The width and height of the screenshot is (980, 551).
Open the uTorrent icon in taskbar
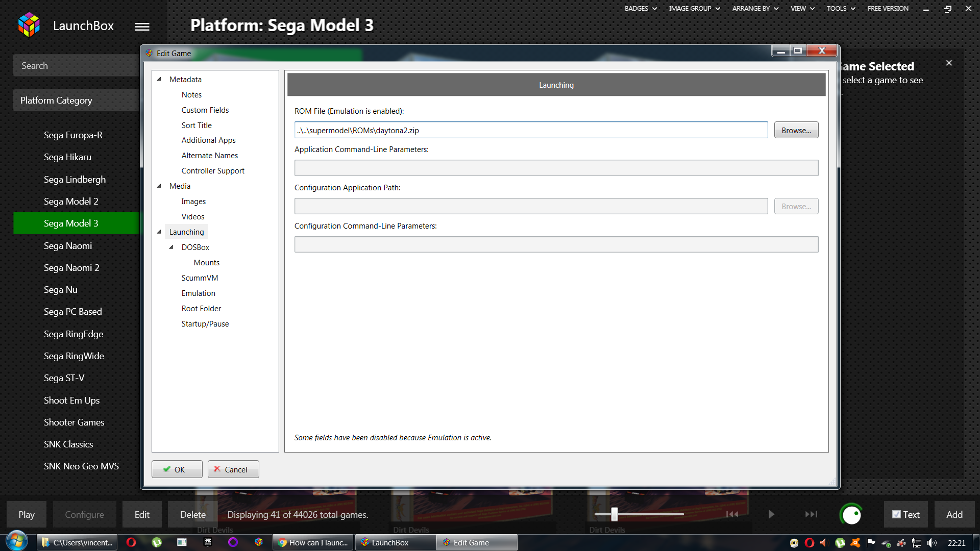pos(157,542)
